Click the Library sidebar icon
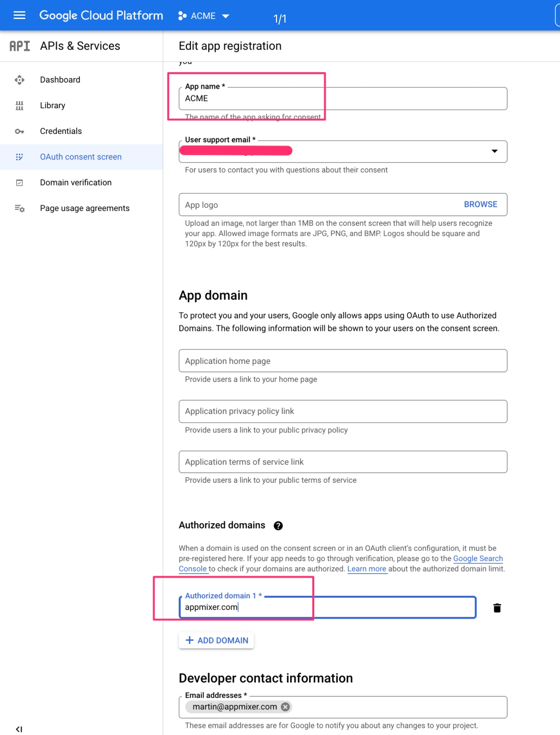This screenshot has width=560, height=735. (19, 106)
